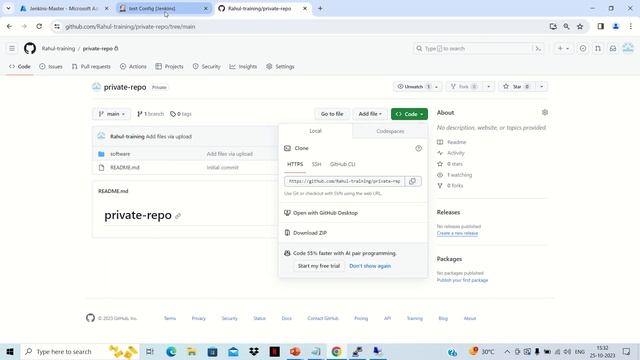The image size is (640, 360).
Task: Open Chrome side panel icon
Action: (600, 27)
